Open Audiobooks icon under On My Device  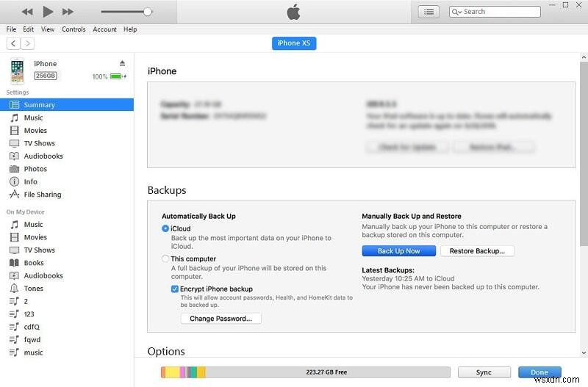point(14,275)
